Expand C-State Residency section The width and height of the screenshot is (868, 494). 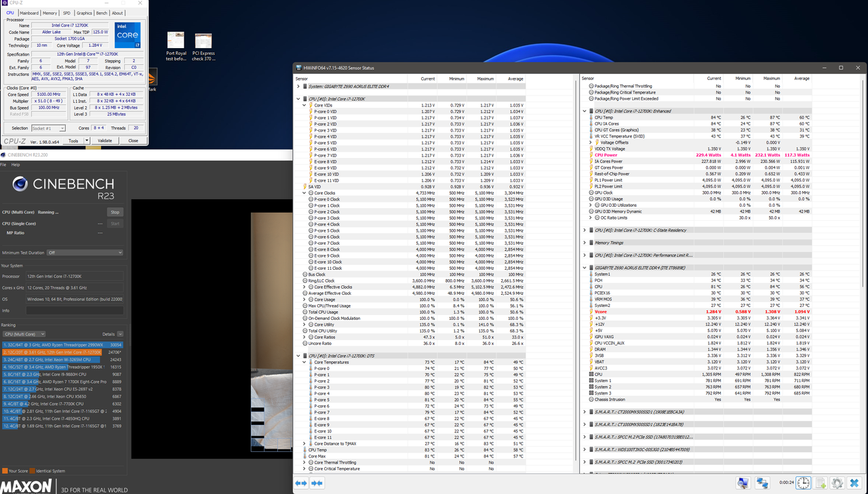[x=585, y=230]
